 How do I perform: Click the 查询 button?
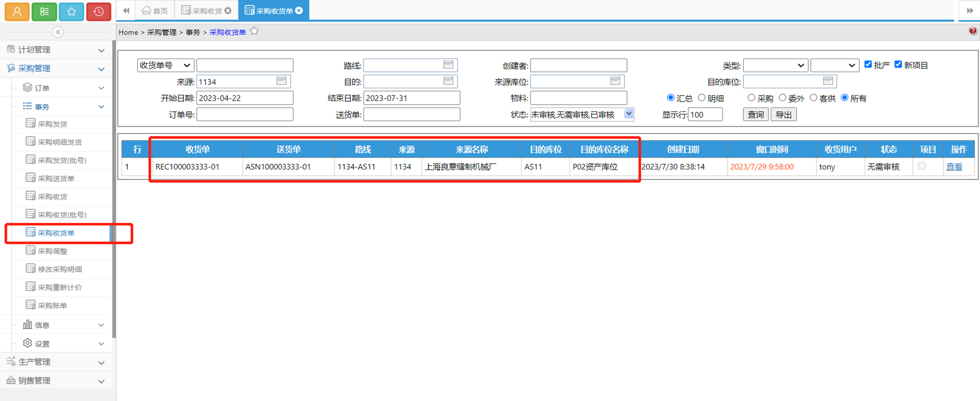pyautogui.click(x=756, y=114)
